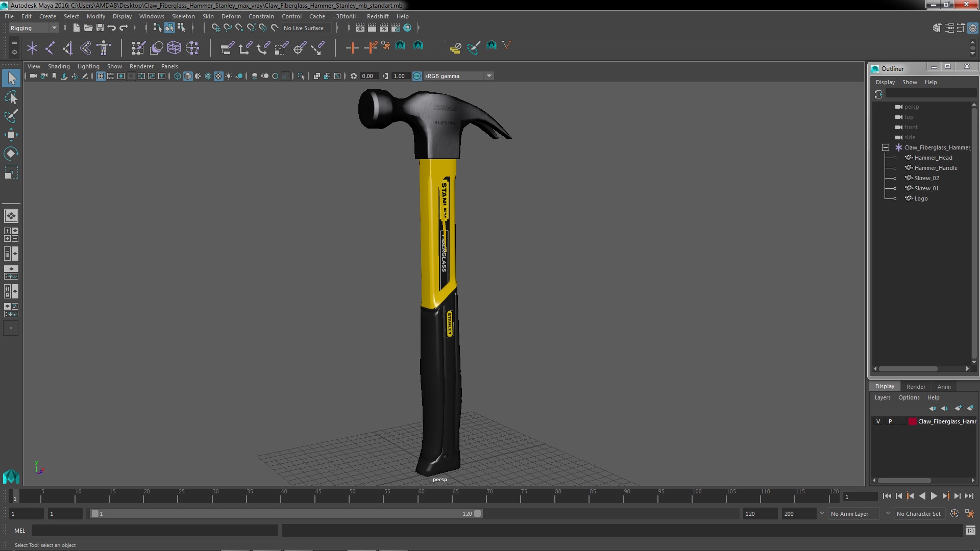Open the sRGB gamma dropdown
Viewport: 980px width, 551px height.
[458, 76]
